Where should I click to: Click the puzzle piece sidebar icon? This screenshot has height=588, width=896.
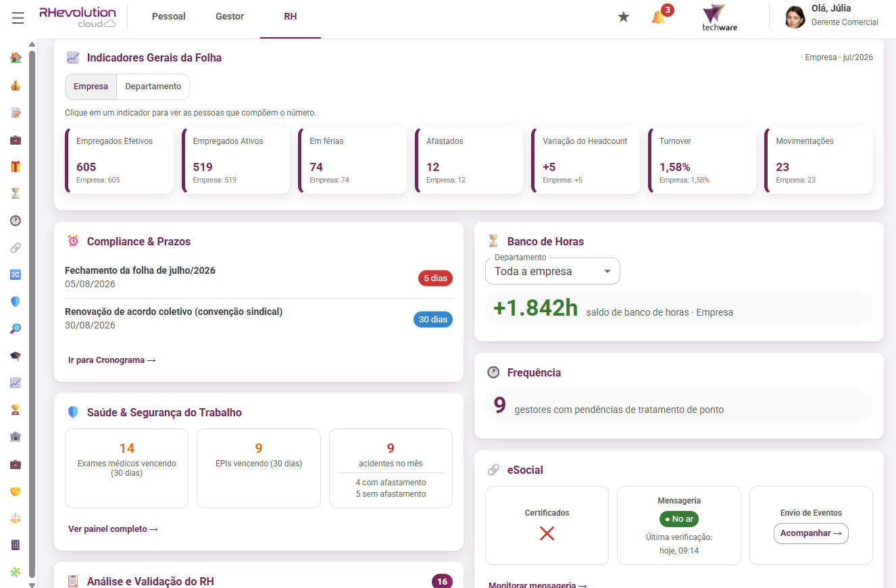(16, 572)
